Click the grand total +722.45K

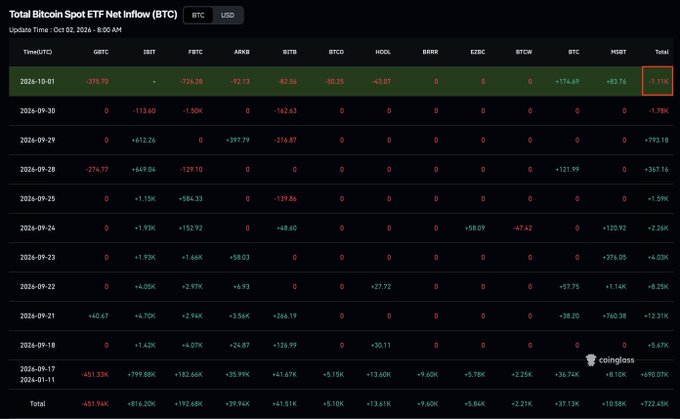[x=654, y=404]
